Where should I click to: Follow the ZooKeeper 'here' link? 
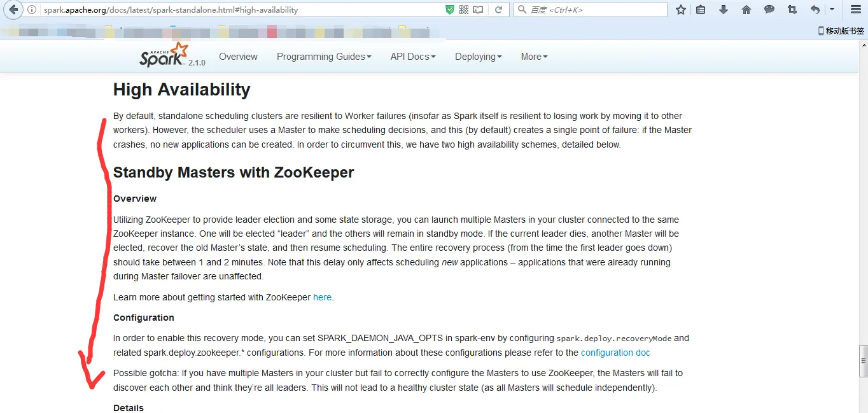[x=322, y=297]
